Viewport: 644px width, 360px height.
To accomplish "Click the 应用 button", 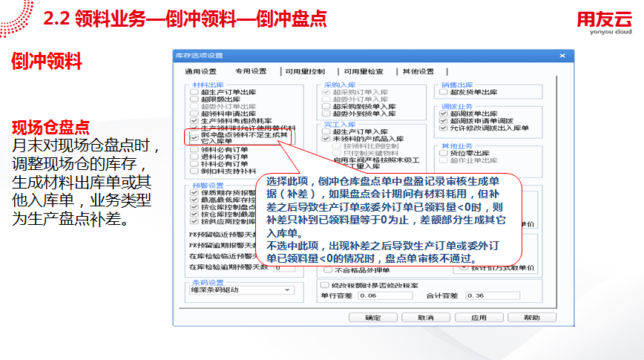I will point(479,317).
